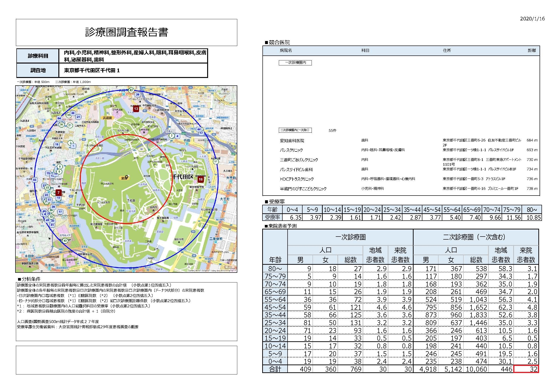Click green circle marker 43
Screen dimensions: 555x392
tap(65, 241)
